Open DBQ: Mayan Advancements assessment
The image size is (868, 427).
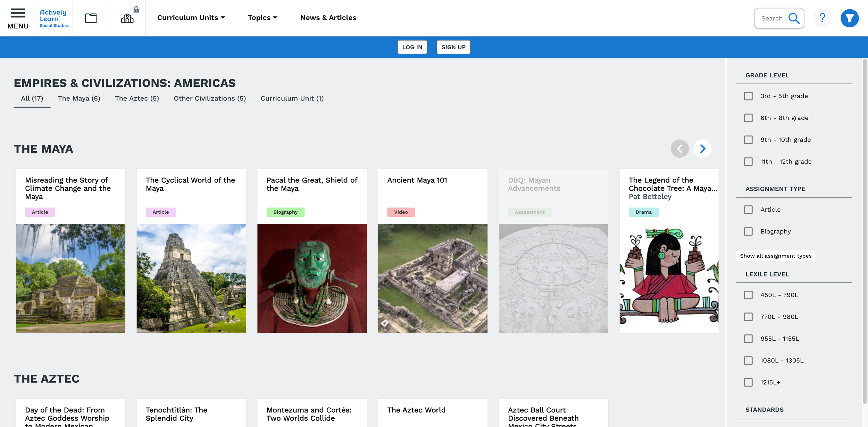pyautogui.click(x=534, y=184)
